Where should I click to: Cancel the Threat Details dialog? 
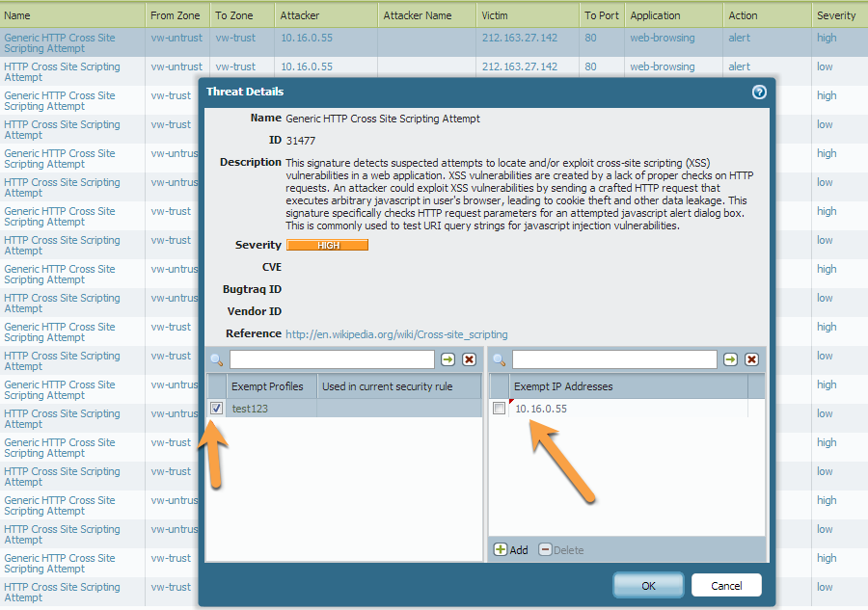(x=726, y=585)
